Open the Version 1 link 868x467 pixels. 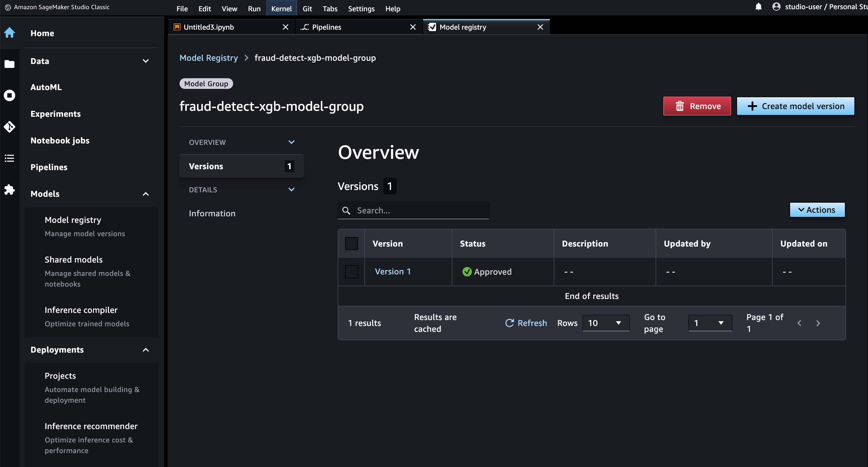click(x=393, y=271)
